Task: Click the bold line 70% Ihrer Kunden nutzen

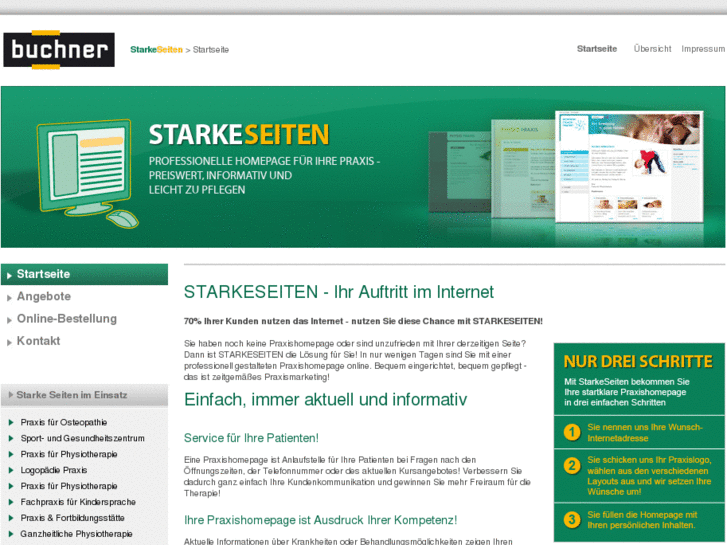Action: [363, 321]
